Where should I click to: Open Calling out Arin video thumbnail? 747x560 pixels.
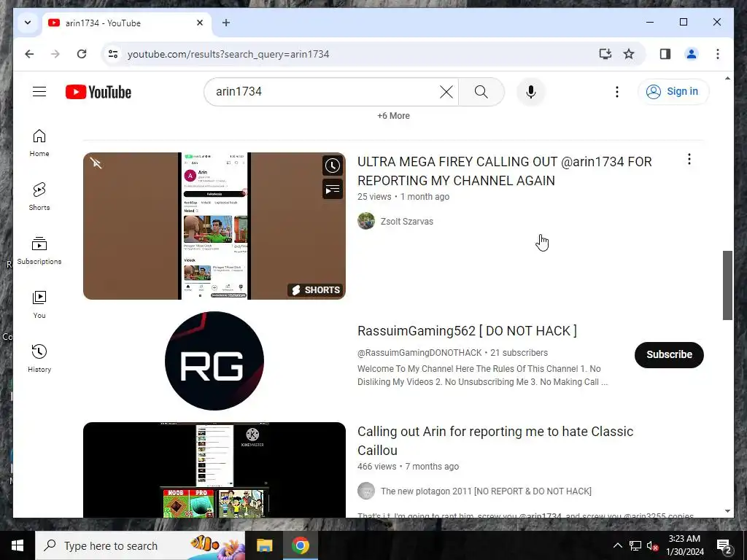point(214,470)
